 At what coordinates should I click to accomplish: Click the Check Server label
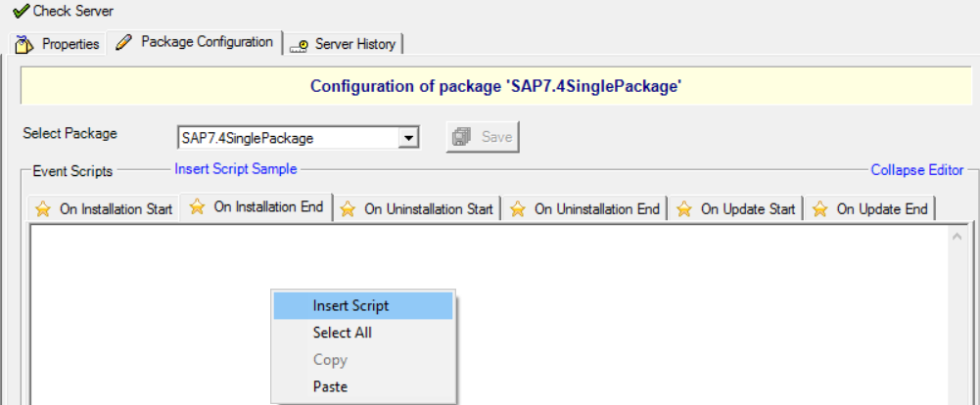point(73,11)
